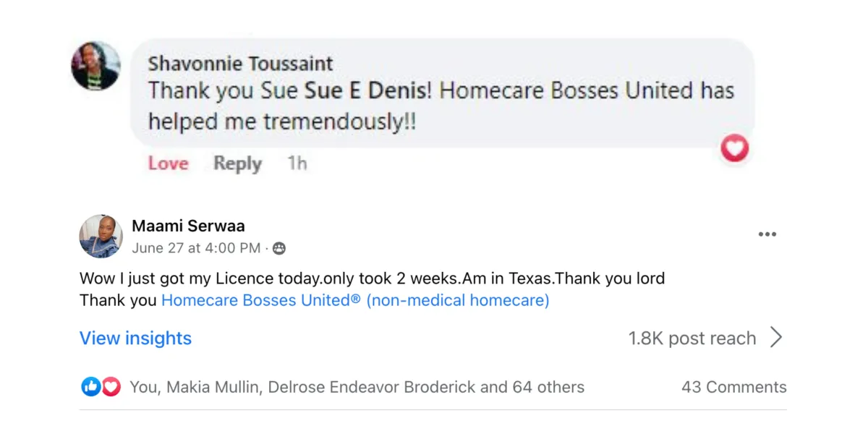The image size is (868, 434).
Task: Open Shavonnie Toussaint's profile picture
Action: pos(95,66)
